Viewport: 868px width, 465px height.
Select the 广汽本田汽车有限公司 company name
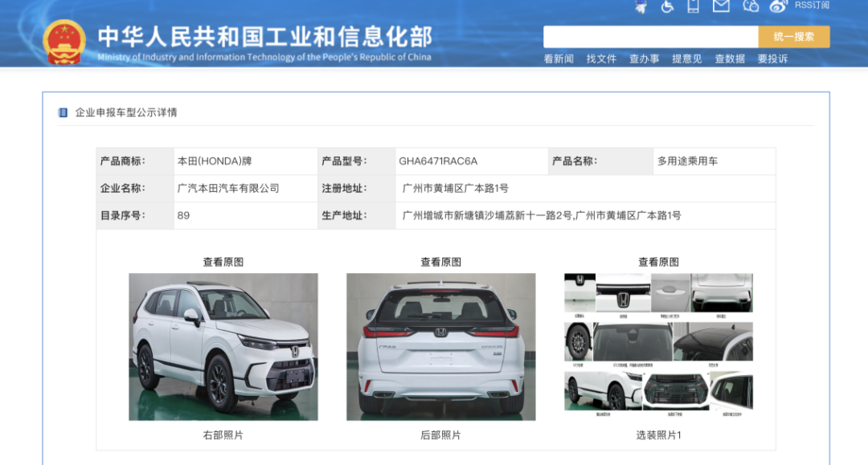coord(228,189)
